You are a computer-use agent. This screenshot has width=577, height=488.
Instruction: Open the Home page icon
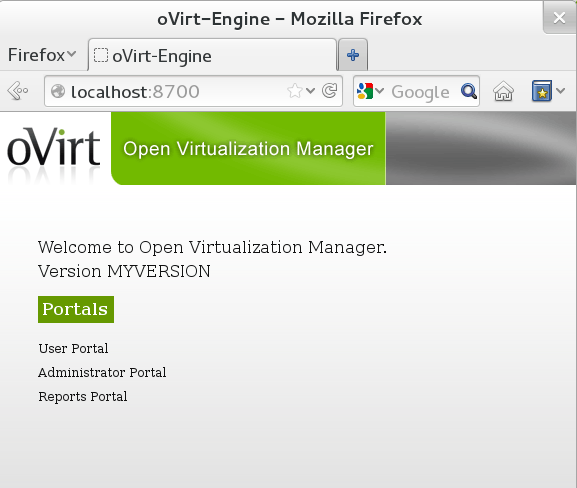(503, 91)
